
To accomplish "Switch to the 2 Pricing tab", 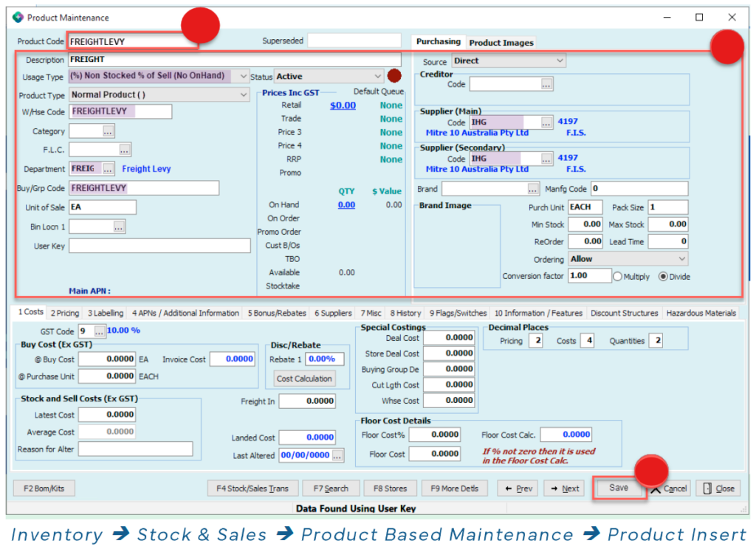I will tap(65, 313).
